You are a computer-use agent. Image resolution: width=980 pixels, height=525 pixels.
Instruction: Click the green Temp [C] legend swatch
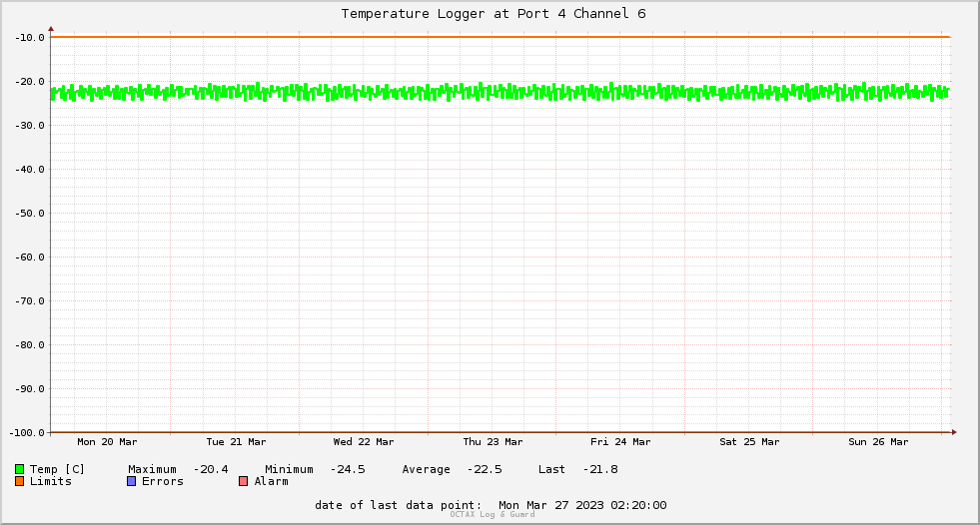coord(19,469)
